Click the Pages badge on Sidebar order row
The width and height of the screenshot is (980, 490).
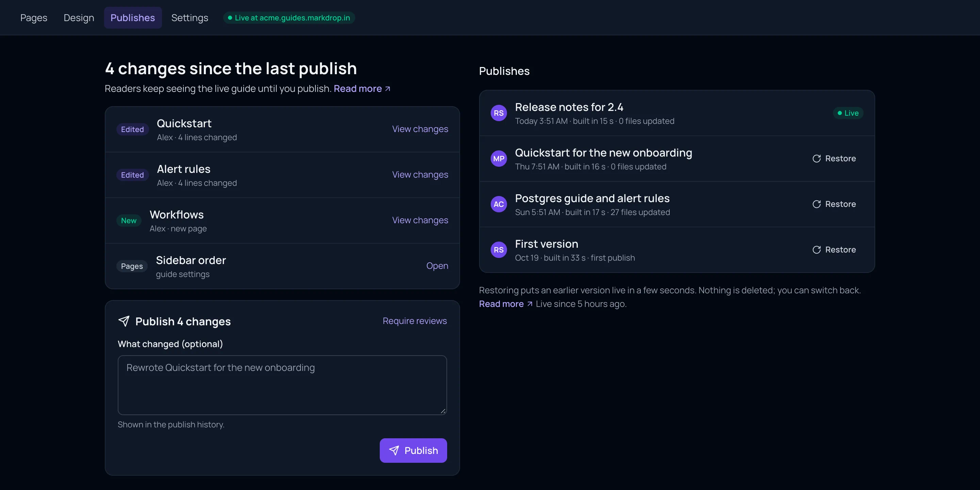point(132,266)
